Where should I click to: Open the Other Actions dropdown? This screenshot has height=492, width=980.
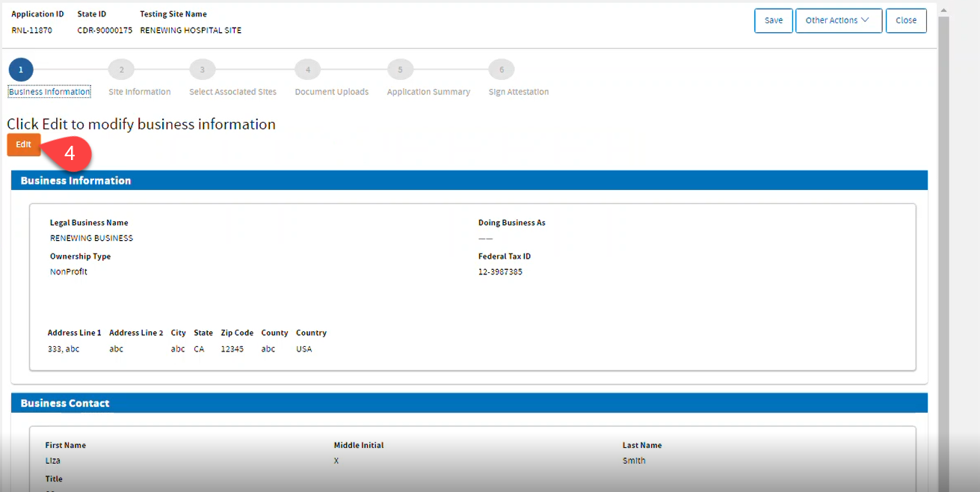coord(839,20)
